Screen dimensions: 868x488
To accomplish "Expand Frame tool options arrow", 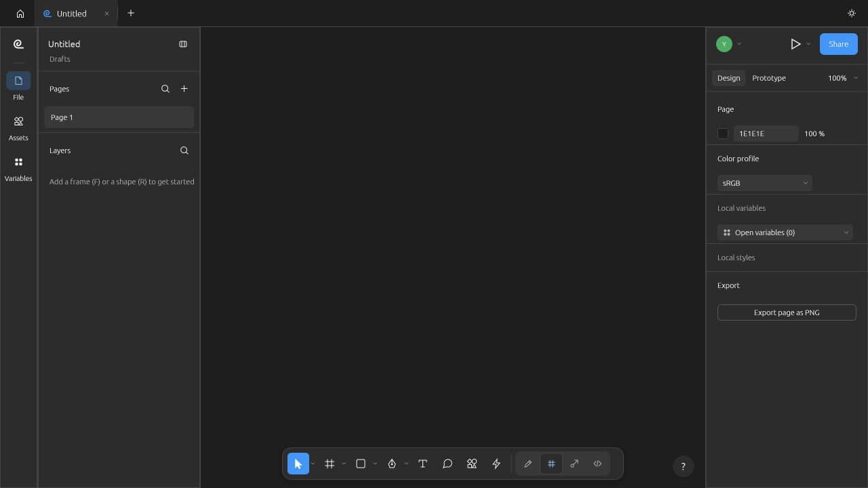I will (x=344, y=464).
